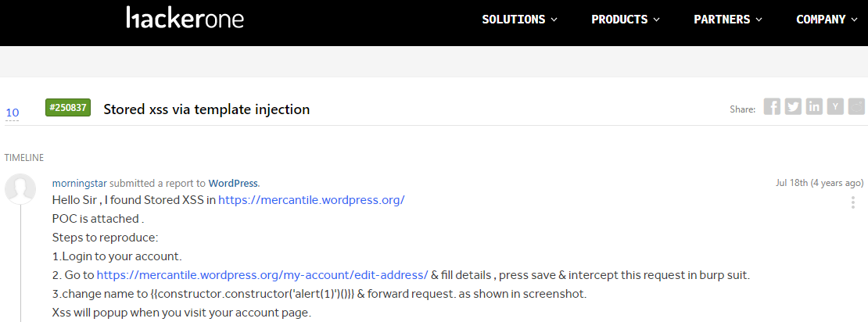The height and width of the screenshot is (322, 868).
Task: Click the green #250837 report ID badge
Action: 68,108
